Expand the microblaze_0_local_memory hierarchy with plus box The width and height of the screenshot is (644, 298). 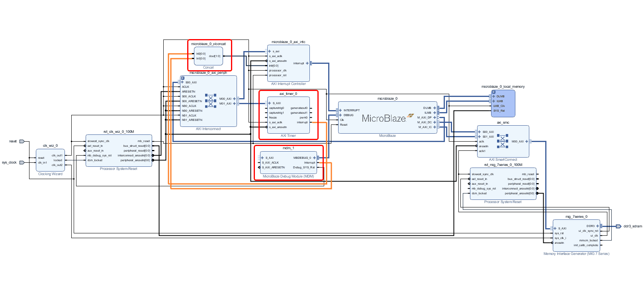coord(493,92)
